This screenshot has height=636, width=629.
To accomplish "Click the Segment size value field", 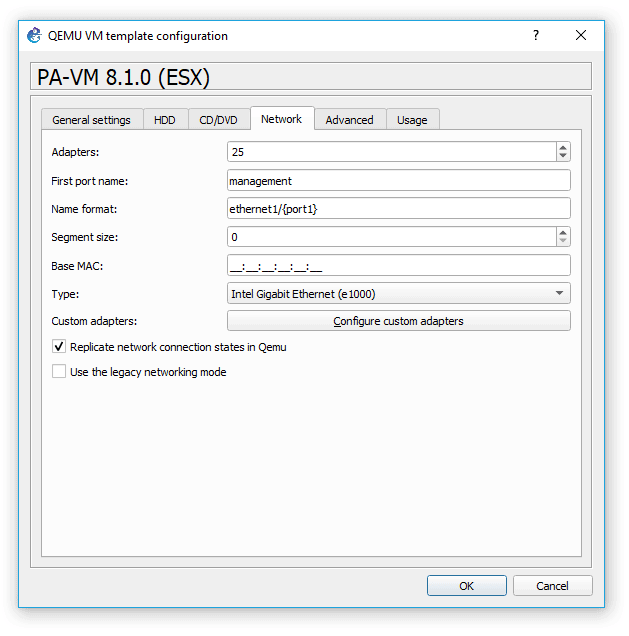I will click(392, 237).
